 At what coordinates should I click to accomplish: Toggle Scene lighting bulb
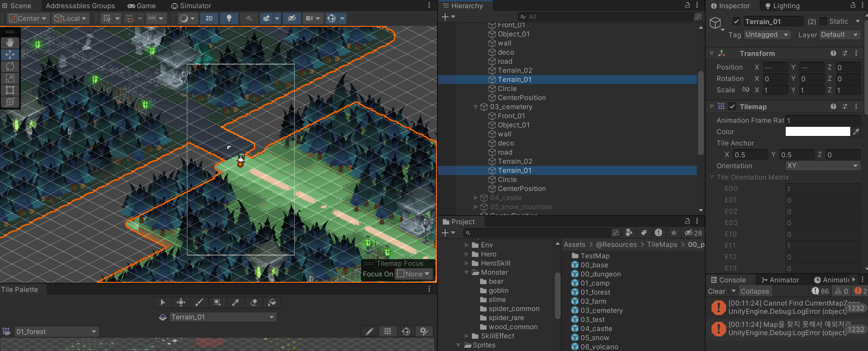tap(229, 18)
